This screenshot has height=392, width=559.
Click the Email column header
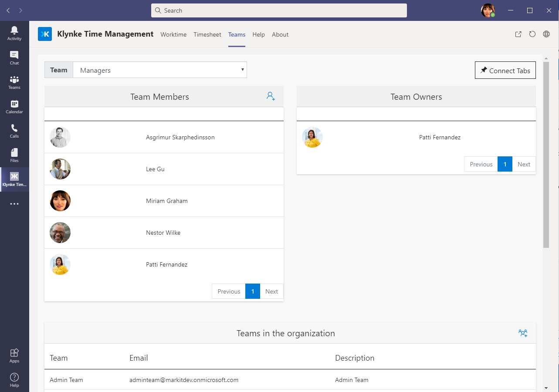(x=139, y=358)
